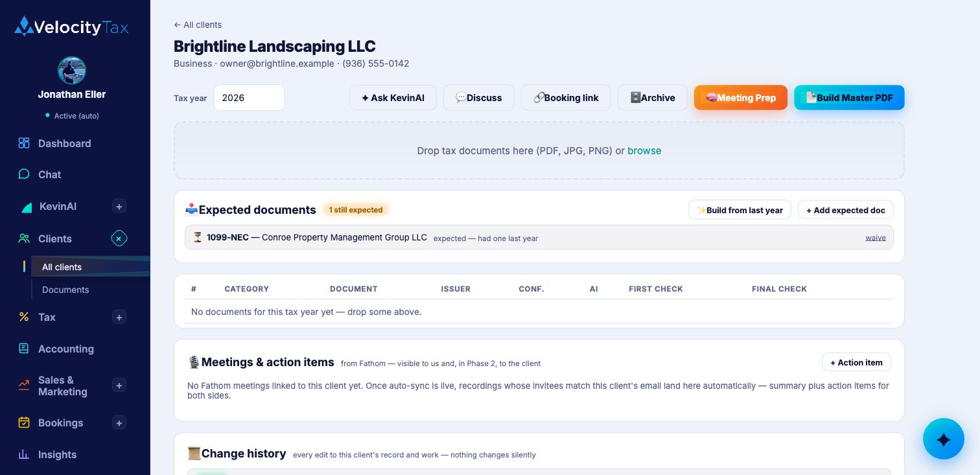Screen dimensions: 980x475
Task: Click the document drop zone area
Action: (x=539, y=150)
